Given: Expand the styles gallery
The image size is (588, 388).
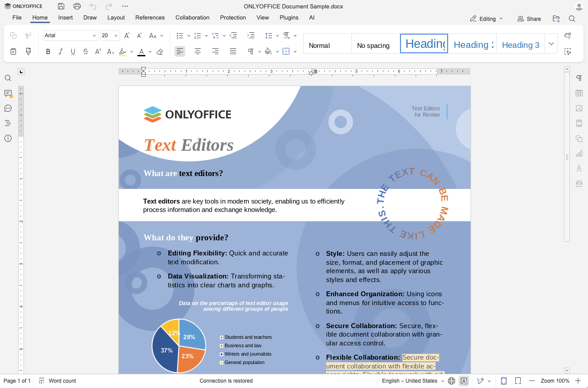Looking at the screenshot, I should click(551, 44).
